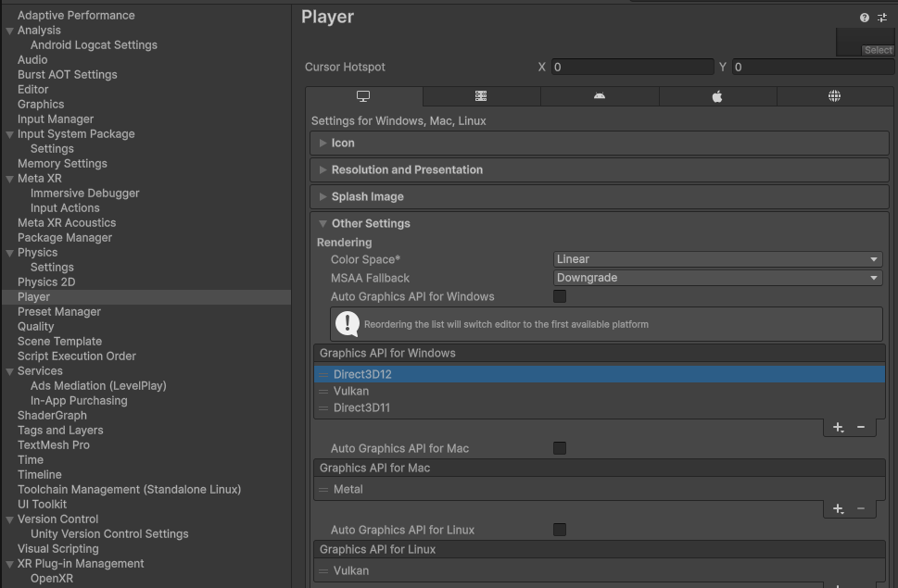
Task: Open the Player settings help icon
Action: click(x=865, y=18)
